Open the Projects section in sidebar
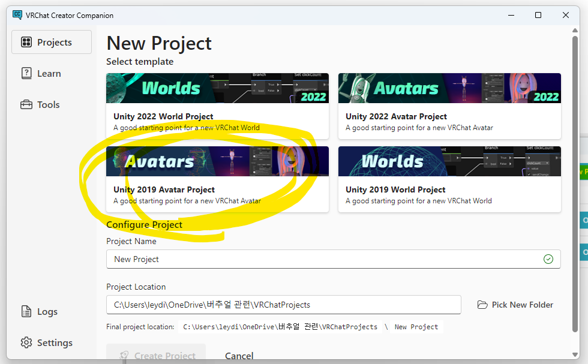Image resolution: width=588 pixels, height=364 pixels. tap(52, 42)
